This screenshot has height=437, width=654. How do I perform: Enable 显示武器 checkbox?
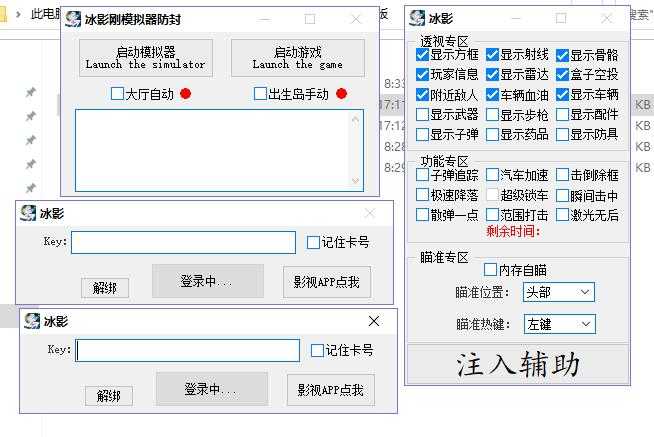[x=423, y=114]
